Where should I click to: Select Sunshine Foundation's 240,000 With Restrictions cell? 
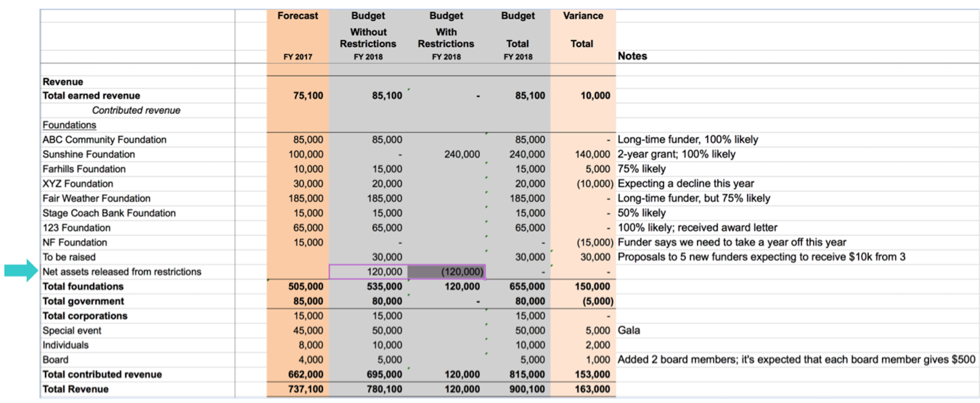[x=461, y=154]
